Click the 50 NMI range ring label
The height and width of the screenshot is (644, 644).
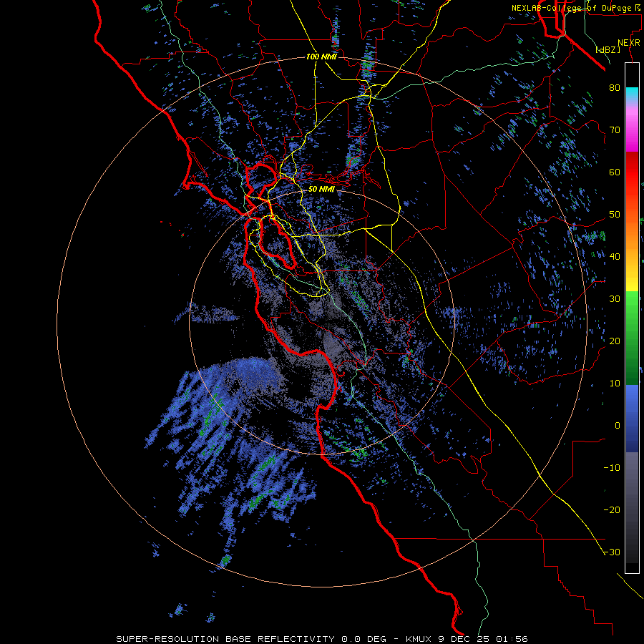click(321, 190)
